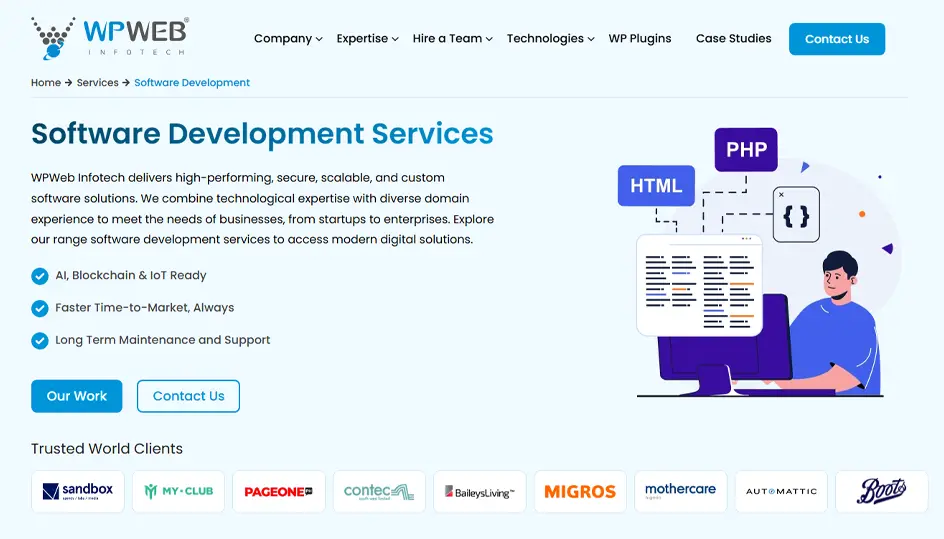Click the curly braces code icon

click(796, 214)
